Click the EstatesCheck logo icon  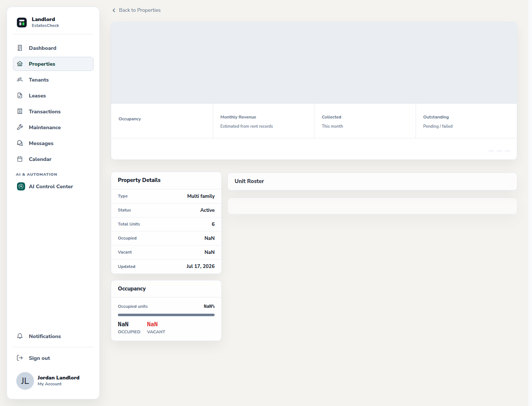tap(22, 23)
